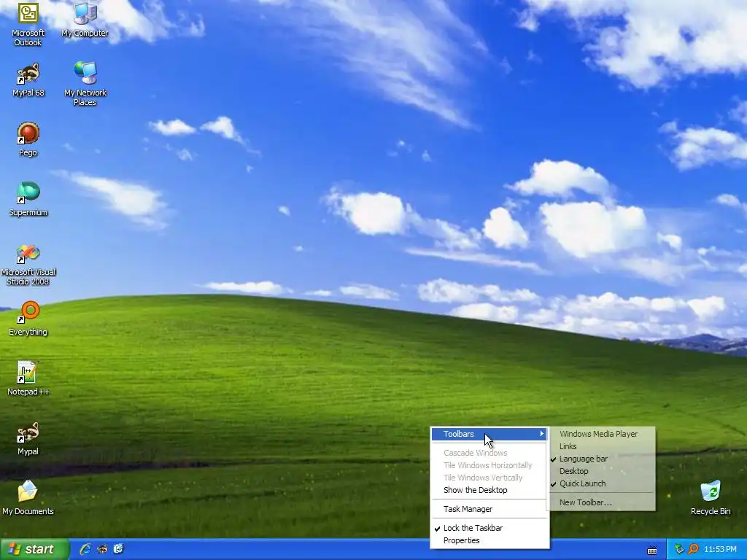Uncheck the Language bar toolbar
The height and width of the screenshot is (560, 747).
coord(602,459)
